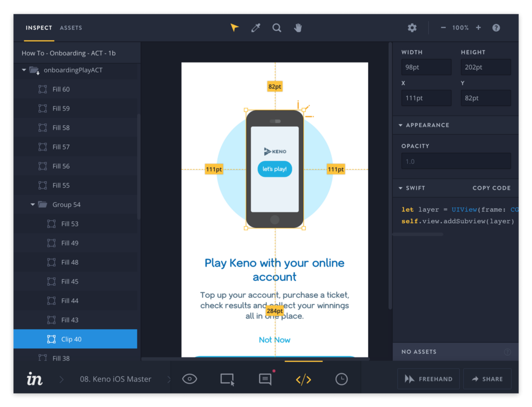Open the Freehand button

(x=428, y=379)
